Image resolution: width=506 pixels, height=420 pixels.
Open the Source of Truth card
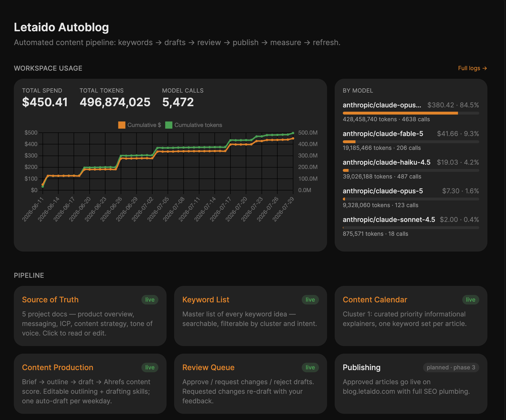[x=90, y=316]
